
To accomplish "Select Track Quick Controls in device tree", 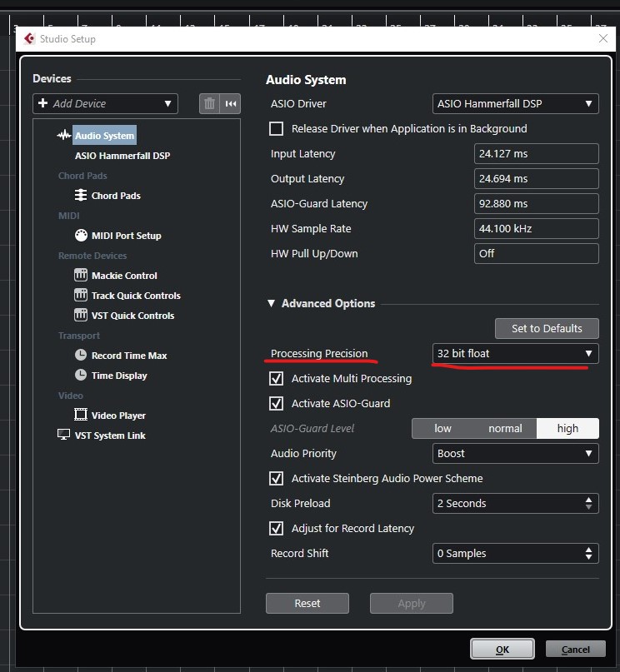I will tap(136, 296).
